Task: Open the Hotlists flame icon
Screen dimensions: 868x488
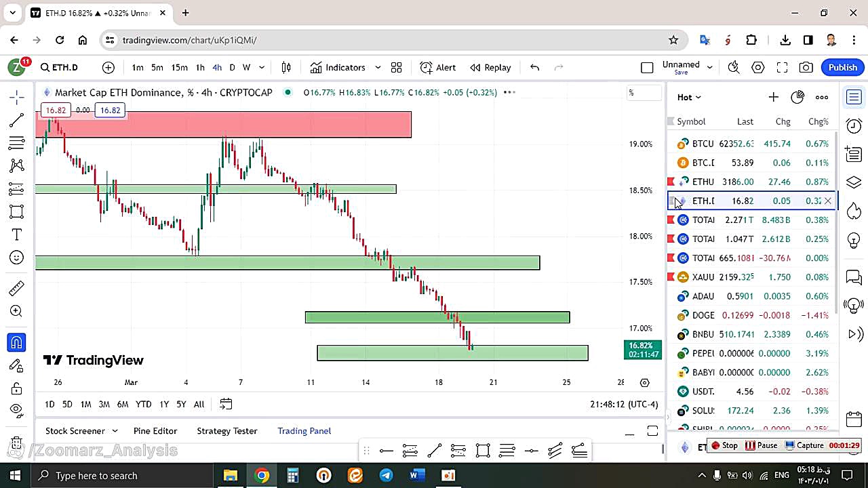Action: 854,211
